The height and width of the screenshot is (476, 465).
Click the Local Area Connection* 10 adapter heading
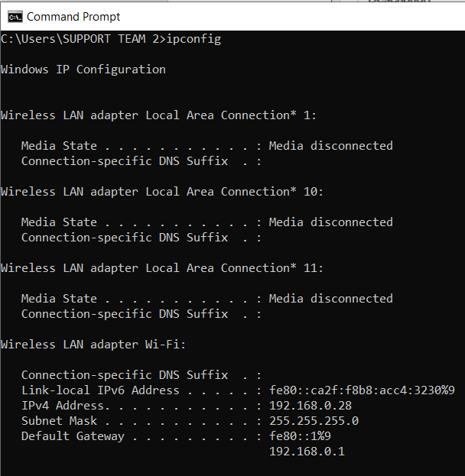tap(161, 191)
